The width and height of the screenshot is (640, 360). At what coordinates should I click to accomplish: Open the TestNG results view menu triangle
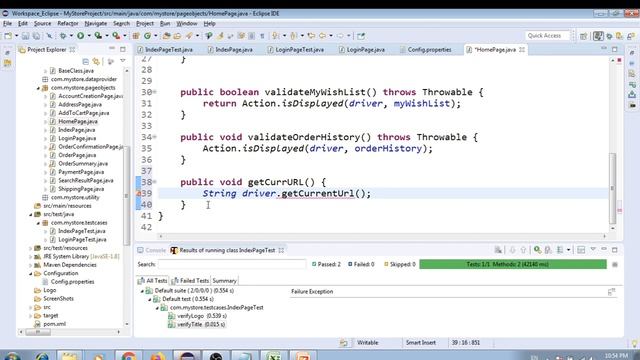pyautogui.click(x=593, y=249)
